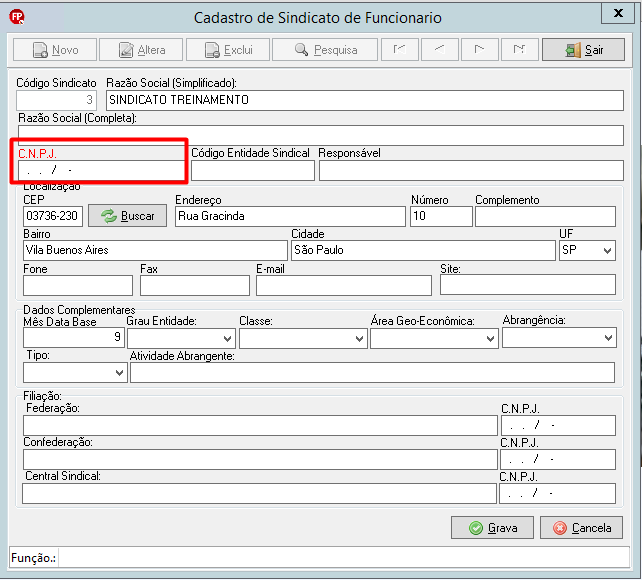This screenshot has width=642, height=580.
Task: Open the Grau Entidade dropdown
Action: pos(181,339)
